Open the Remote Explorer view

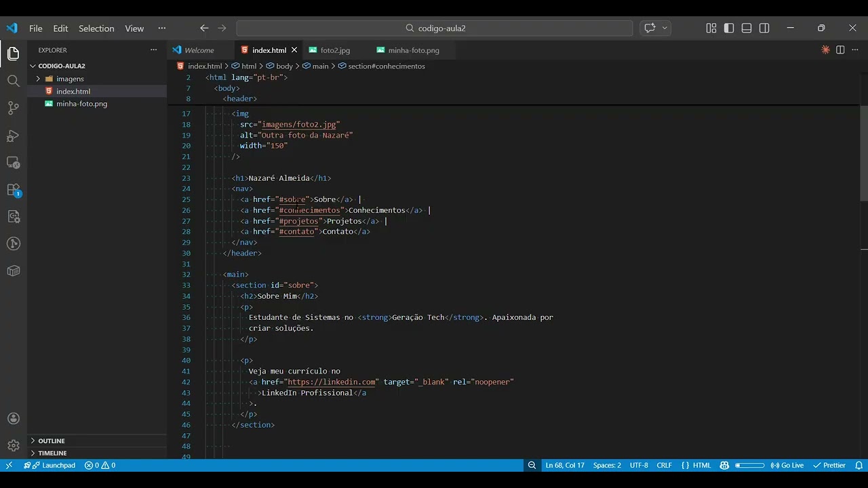13,163
